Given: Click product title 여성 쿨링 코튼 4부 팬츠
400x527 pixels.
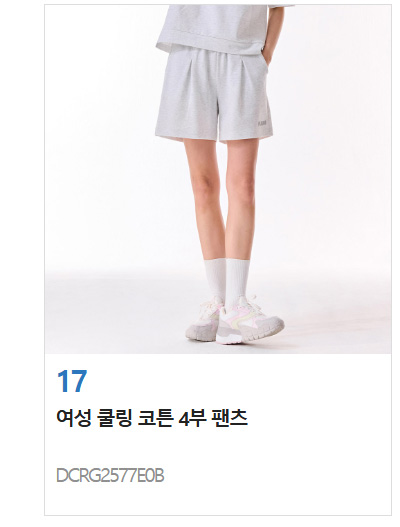Looking at the screenshot, I should 152,418.
